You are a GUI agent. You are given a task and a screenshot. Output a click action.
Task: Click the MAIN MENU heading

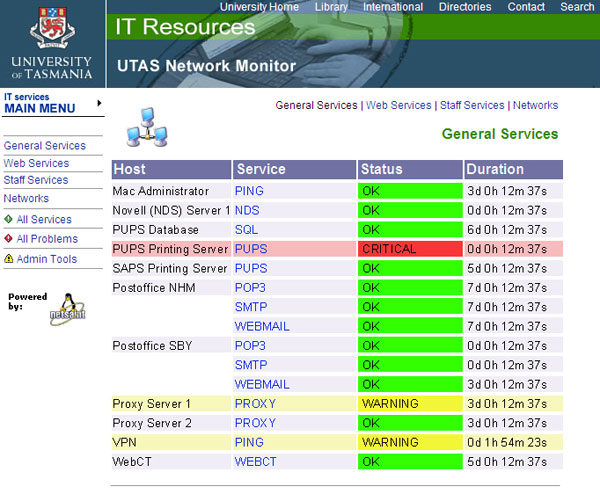[x=40, y=108]
